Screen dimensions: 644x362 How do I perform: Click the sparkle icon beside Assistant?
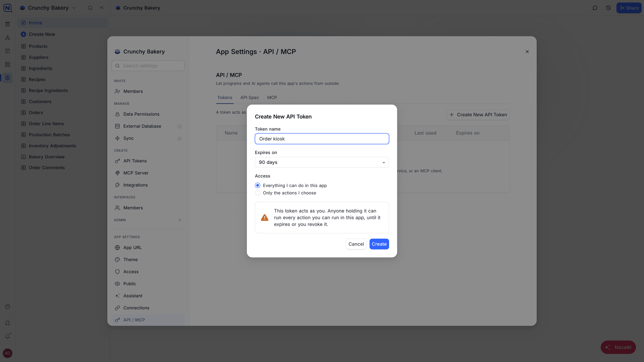tap(117, 296)
